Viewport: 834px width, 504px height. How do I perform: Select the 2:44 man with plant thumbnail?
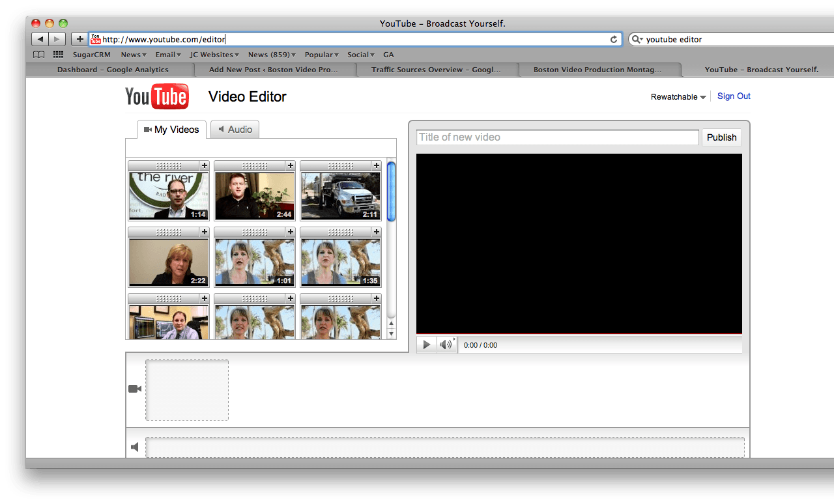[x=255, y=196]
